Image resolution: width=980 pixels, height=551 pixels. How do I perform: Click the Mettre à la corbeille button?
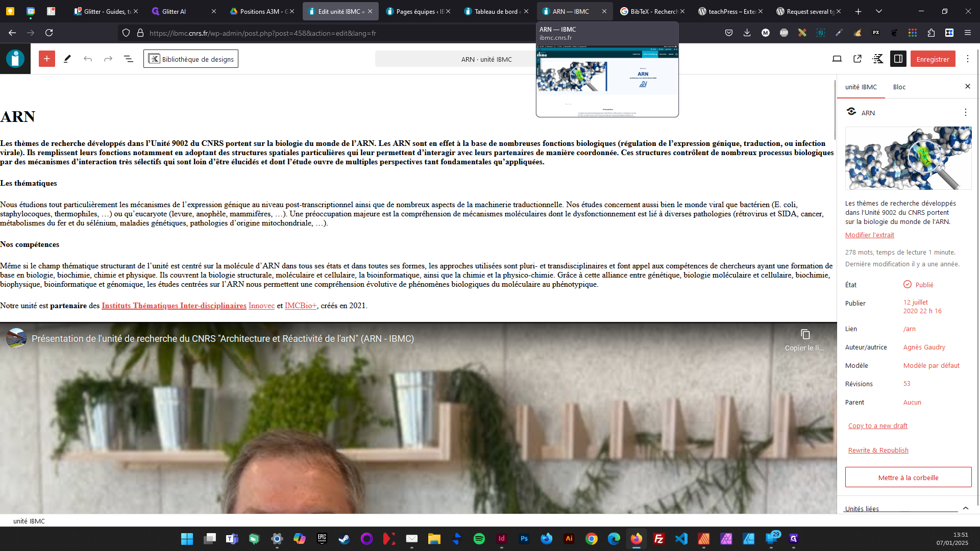[x=908, y=478]
